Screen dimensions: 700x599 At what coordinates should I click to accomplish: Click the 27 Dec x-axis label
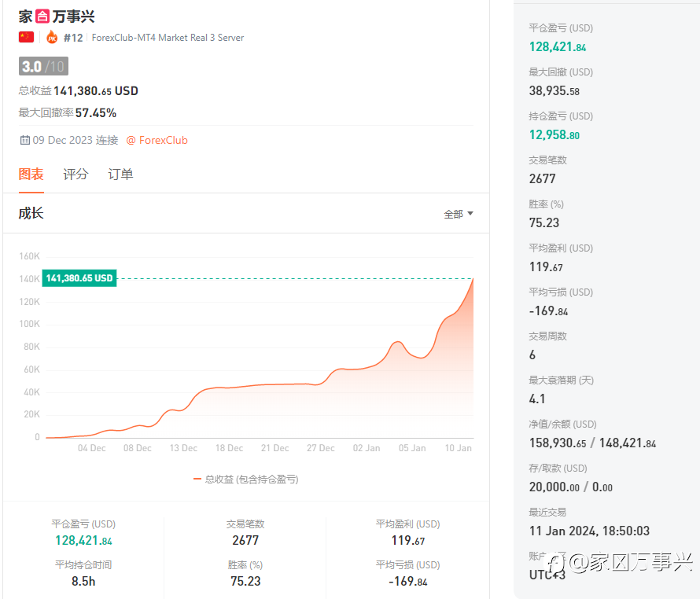point(321,448)
